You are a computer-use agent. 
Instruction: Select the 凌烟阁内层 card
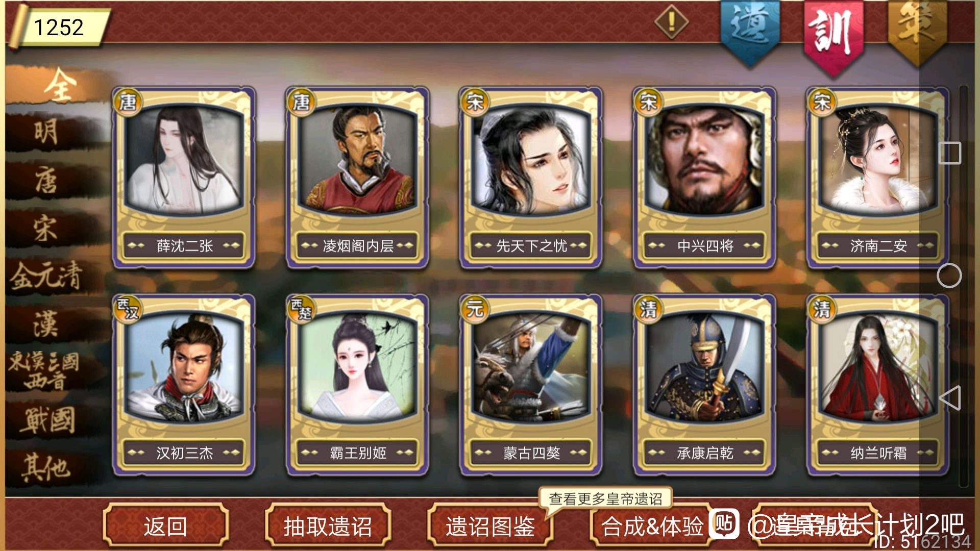[x=357, y=177]
